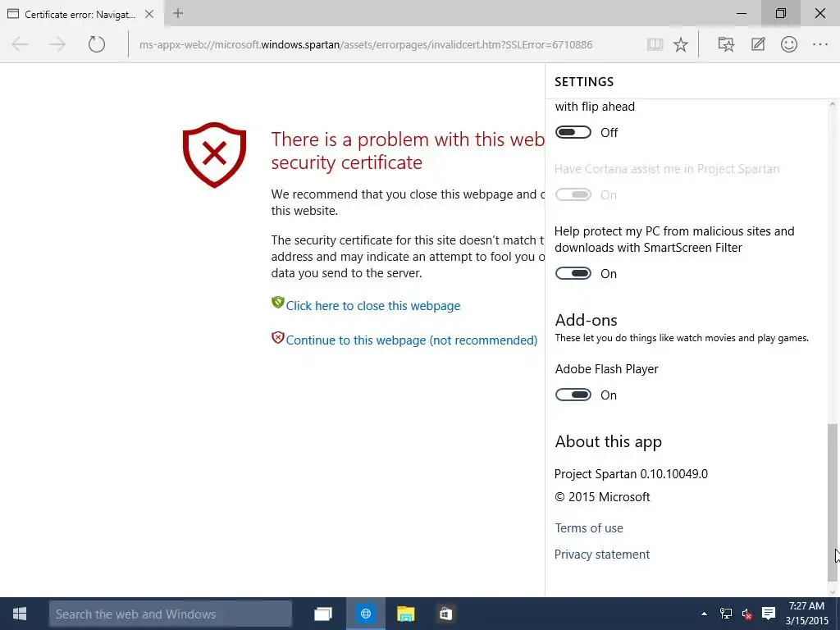Click here to close this webpage link

373,306
